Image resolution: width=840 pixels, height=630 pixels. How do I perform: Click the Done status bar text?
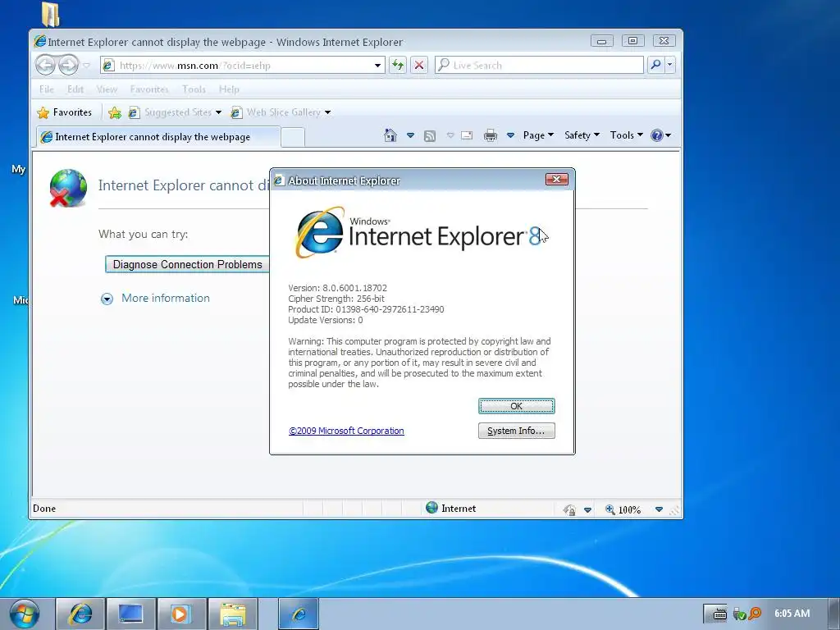(44, 509)
